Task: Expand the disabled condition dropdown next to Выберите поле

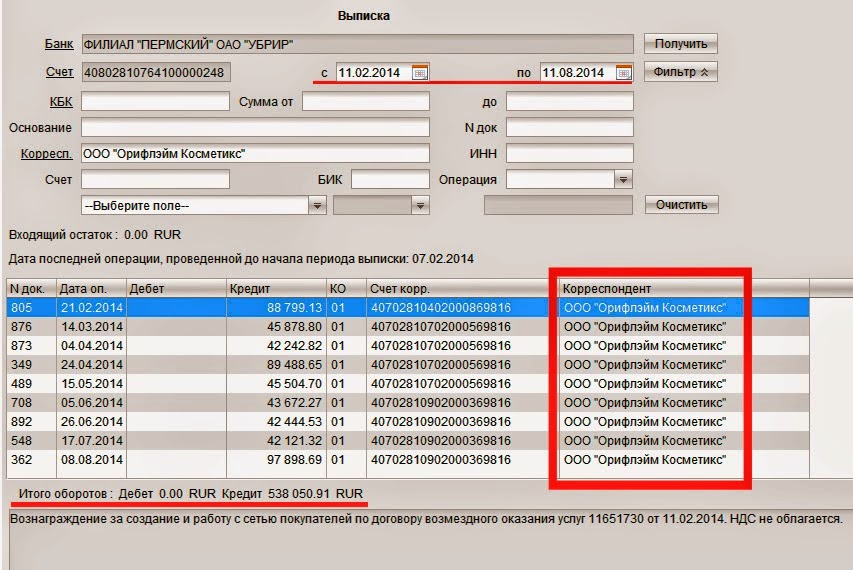Action: 419,206
